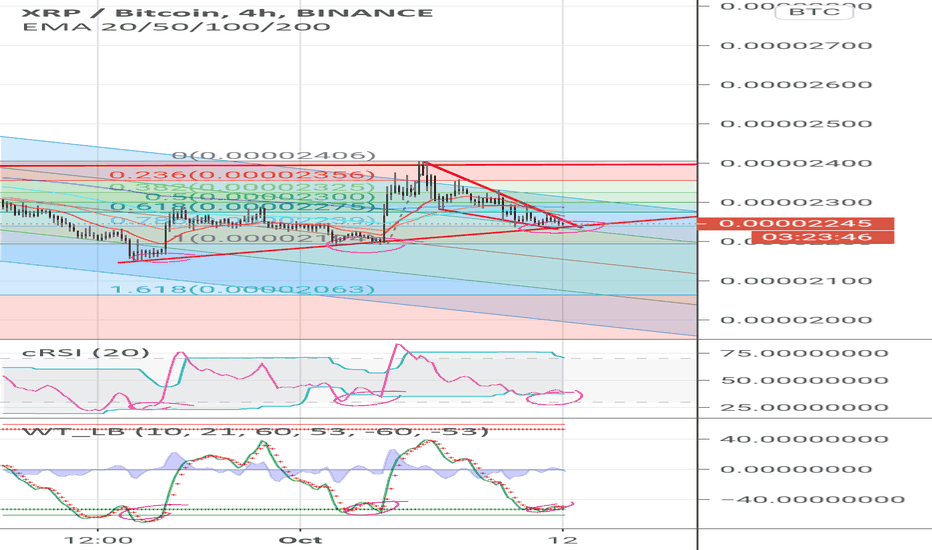
Task: Click the BTC currency button
Action: [x=814, y=11]
